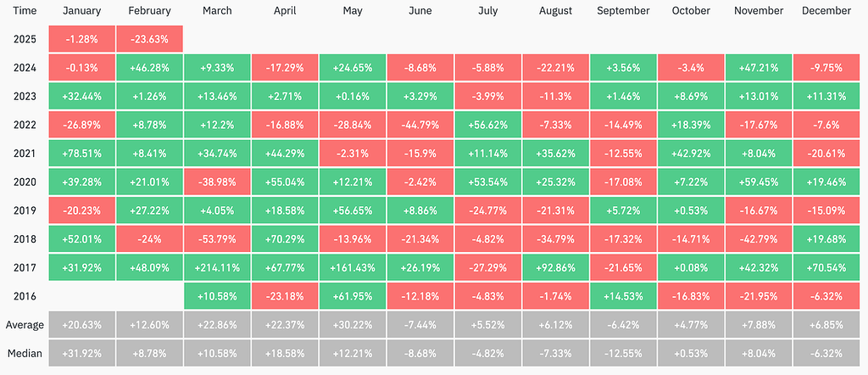868x375 pixels.
Task: Click the May average +30.22% cell
Action: [x=353, y=325]
